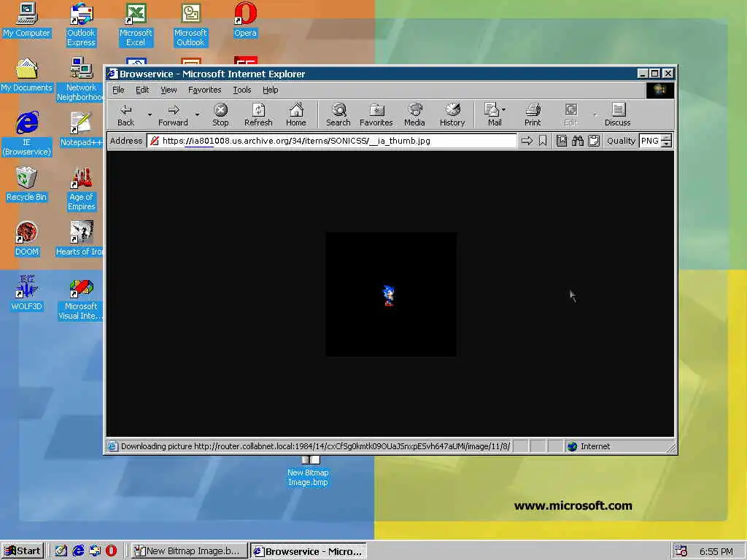This screenshot has height=560, width=747.
Task: Select the IE (Browservice) desktop icon
Action: (27, 134)
